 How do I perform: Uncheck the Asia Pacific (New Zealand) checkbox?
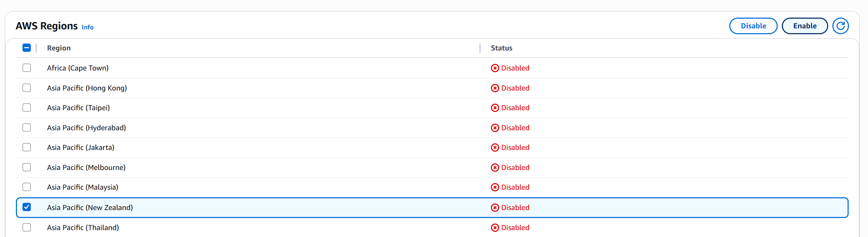tap(27, 207)
